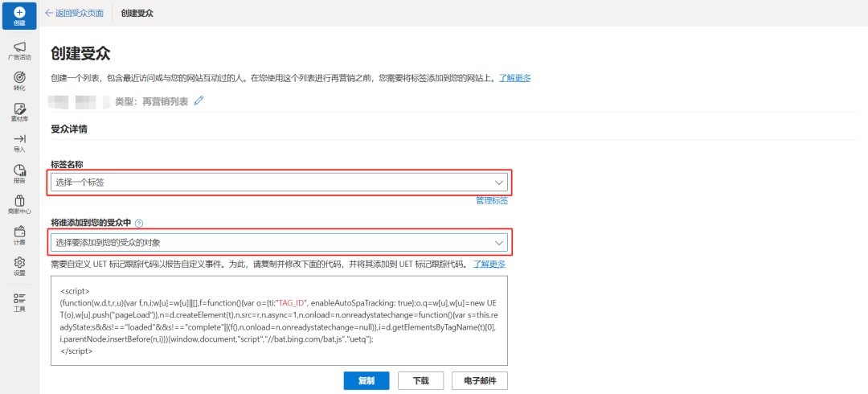This screenshot has width=868, height=394.
Task: Click the blue 创建 plus button
Action: coord(19,16)
